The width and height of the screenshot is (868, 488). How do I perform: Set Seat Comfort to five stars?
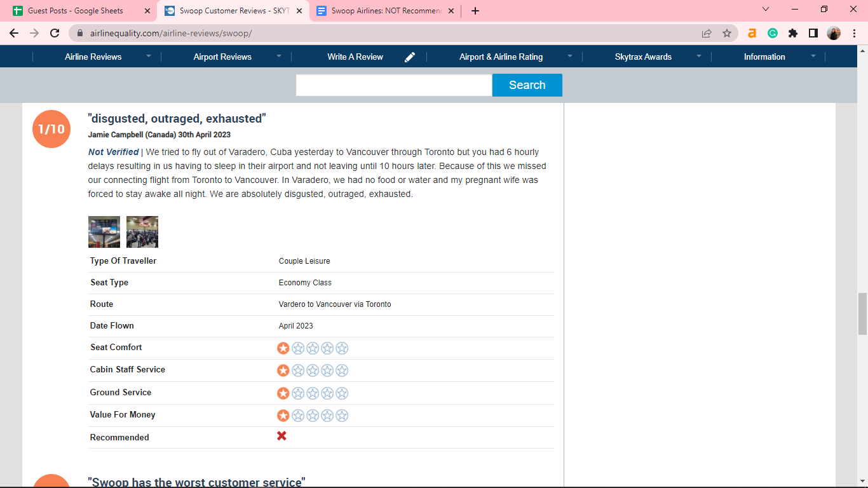click(342, 348)
